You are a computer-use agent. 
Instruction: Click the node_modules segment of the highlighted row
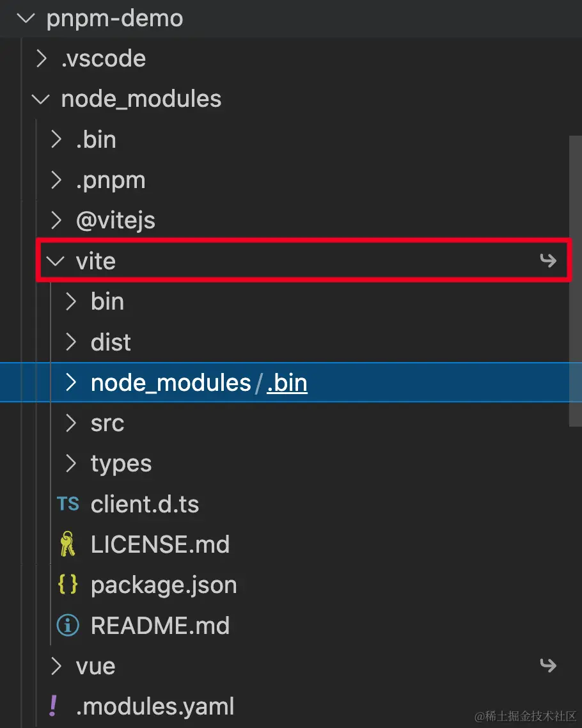pyautogui.click(x=171, y=383)
